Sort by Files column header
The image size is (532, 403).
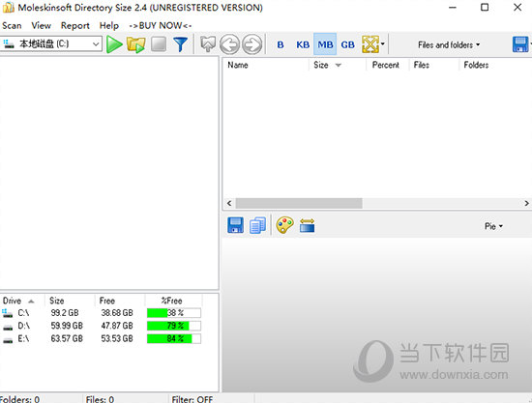point(433,65)
